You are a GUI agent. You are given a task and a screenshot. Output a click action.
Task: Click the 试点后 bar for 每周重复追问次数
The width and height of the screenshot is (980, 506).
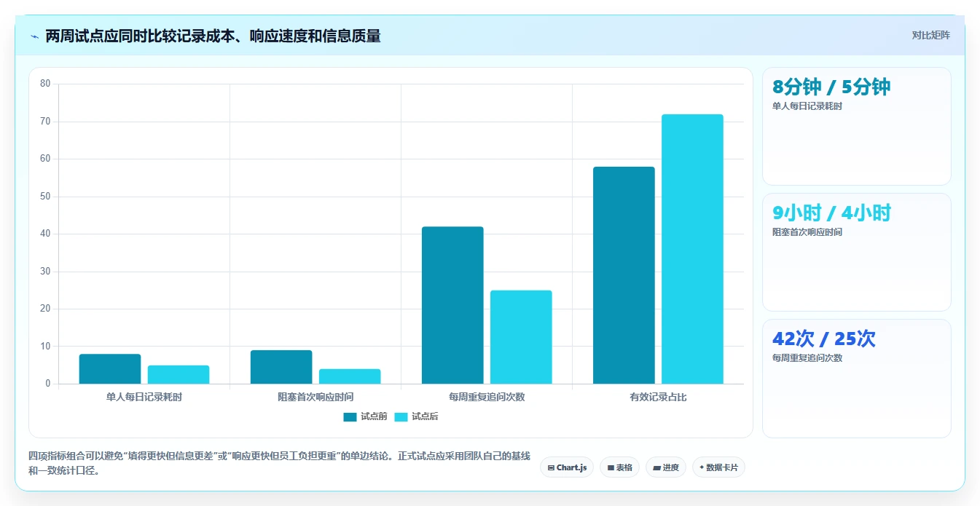coord(521,337)
